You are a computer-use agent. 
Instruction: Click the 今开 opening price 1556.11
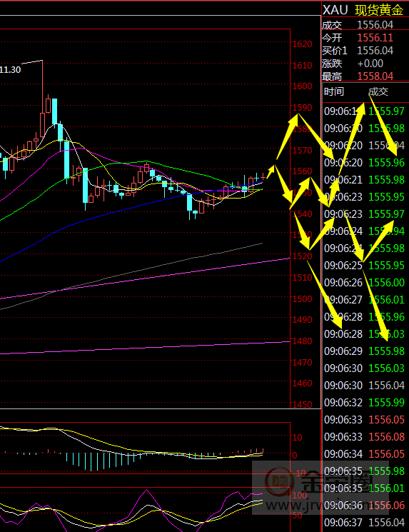pyautogui.click(x=375, y=38)
